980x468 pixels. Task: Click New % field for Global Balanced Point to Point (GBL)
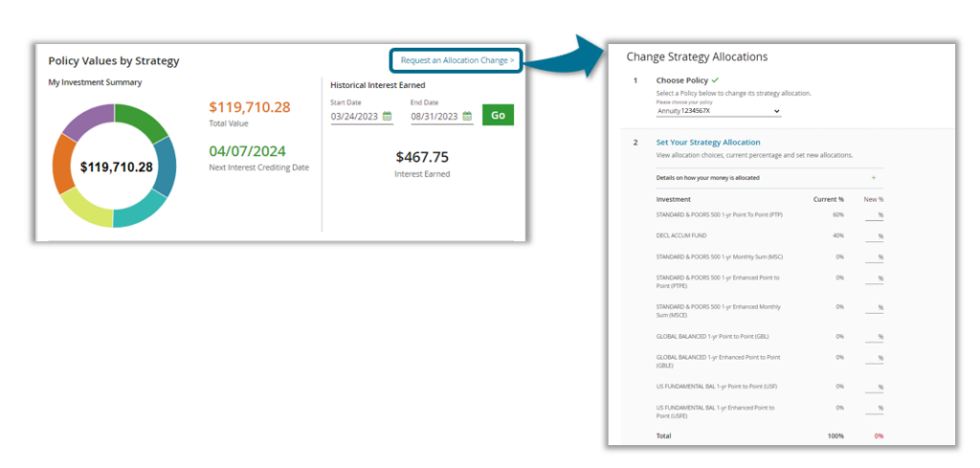pyautogui.click(x=872, y=337)
